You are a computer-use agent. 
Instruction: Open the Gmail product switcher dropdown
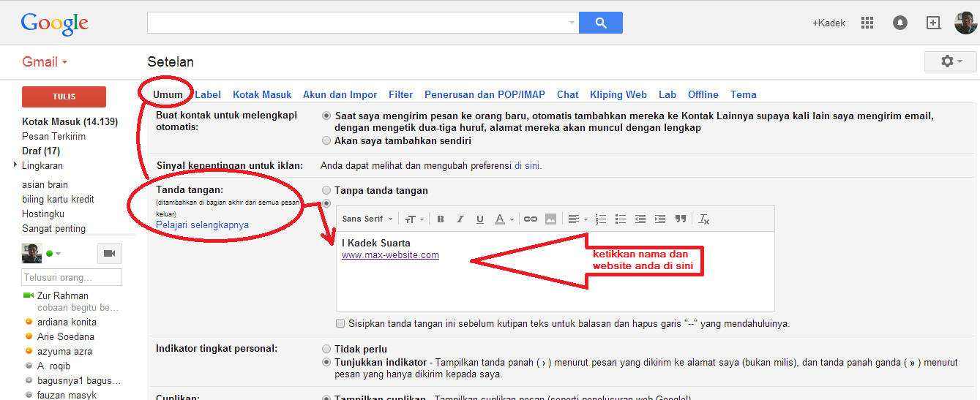pyautogui.click(x=45, y=61)
